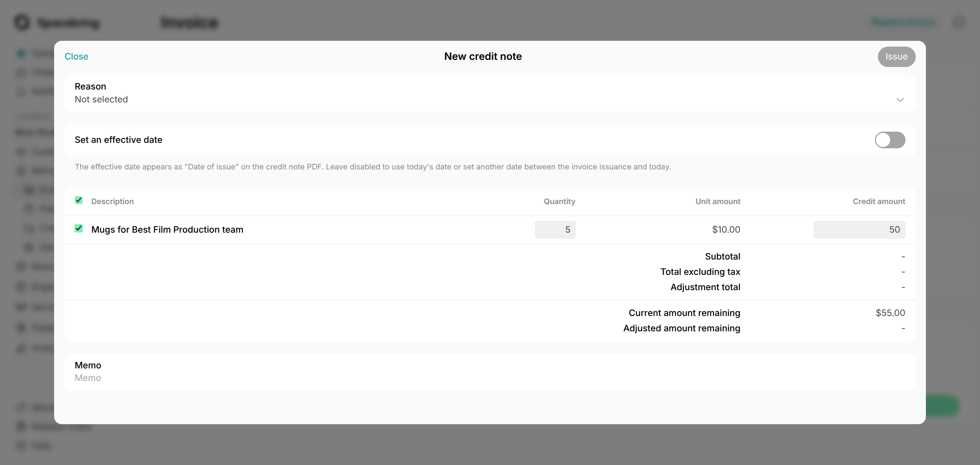Open the user avatar at top right

pyautogui.click(x=959, y=22)
